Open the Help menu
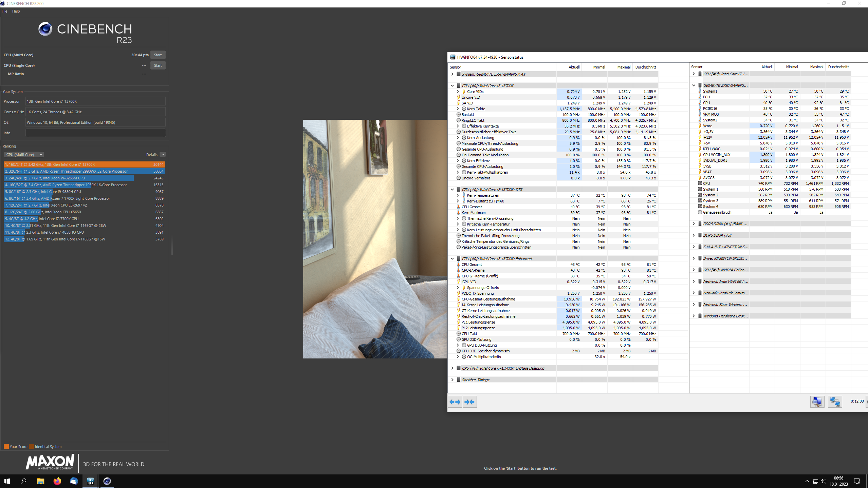Screen dimensions: 868x488 click(x=16, y=11)
